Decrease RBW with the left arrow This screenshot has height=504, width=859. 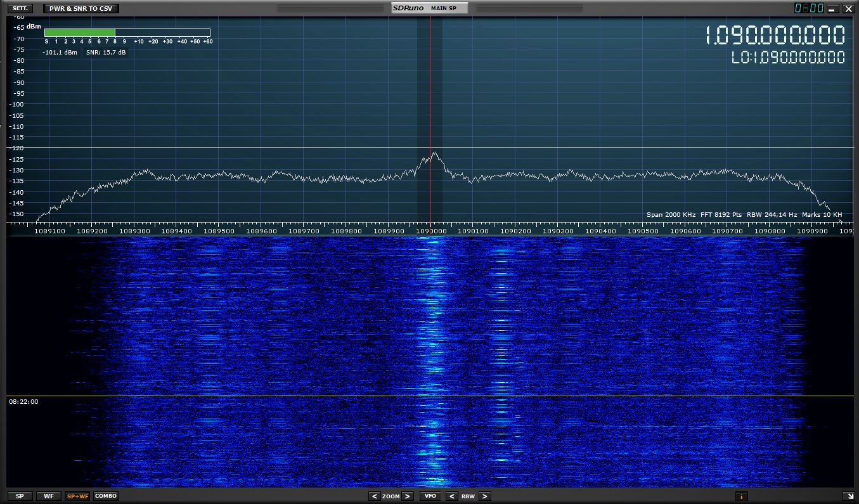click(451, 496)
